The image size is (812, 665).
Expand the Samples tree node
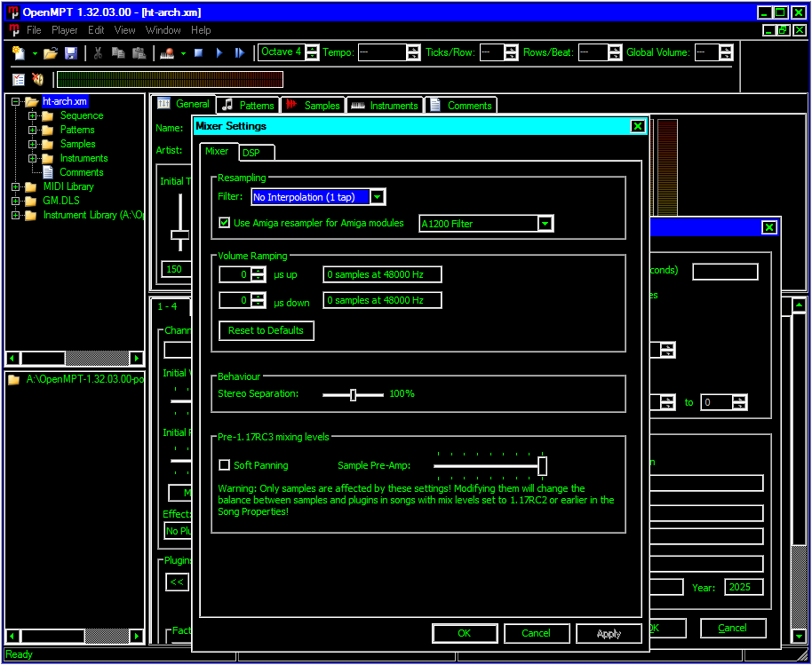pos(33,144)
